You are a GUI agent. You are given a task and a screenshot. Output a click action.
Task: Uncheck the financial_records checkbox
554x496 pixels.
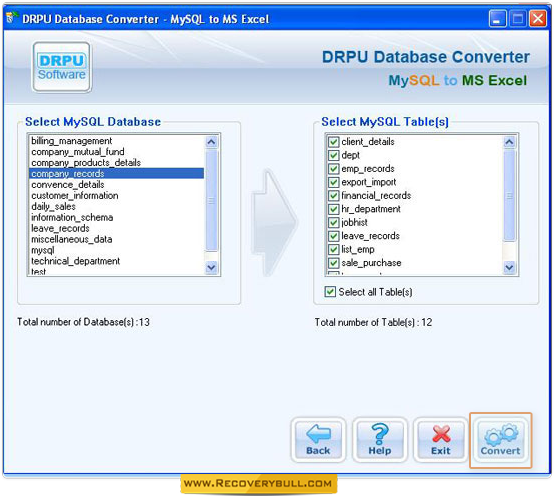point(333,196)
